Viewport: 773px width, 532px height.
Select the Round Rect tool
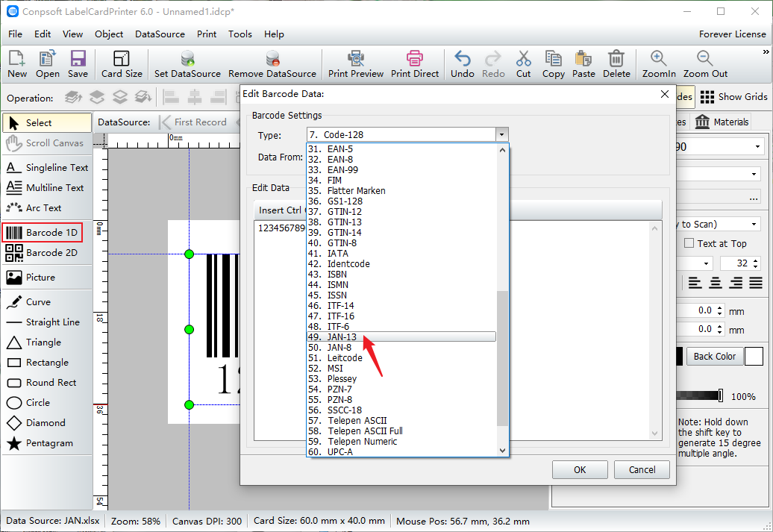tap(47, 383)
